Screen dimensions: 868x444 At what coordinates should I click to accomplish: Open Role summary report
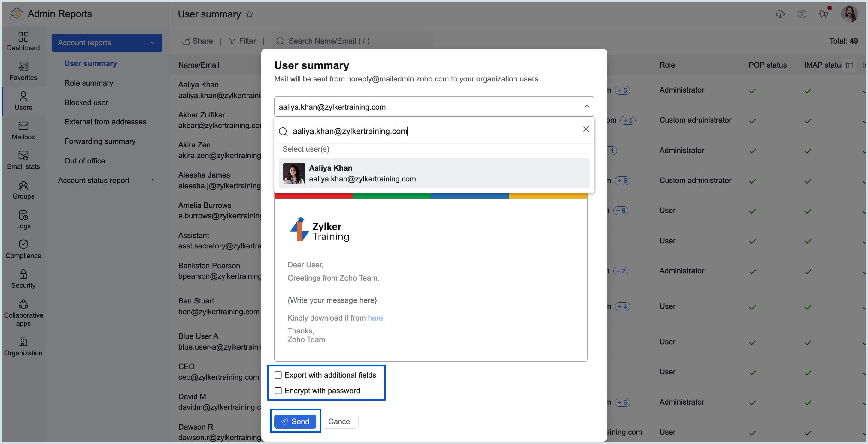tap(89, 83)
